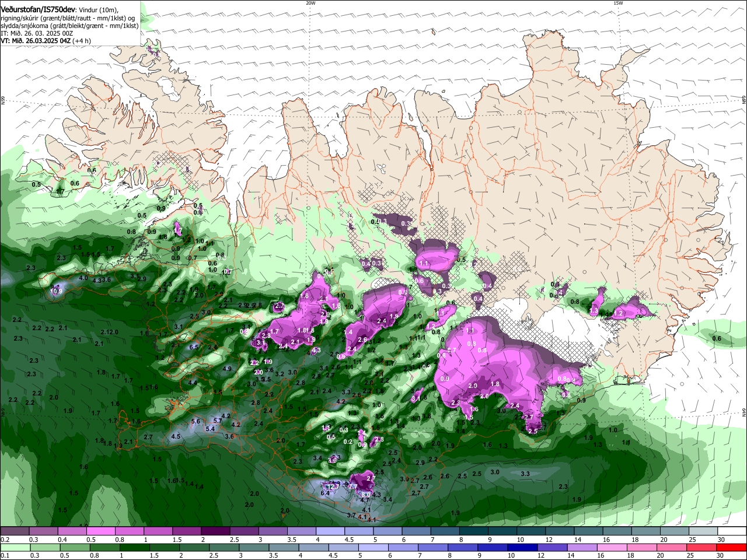
Task: Click the 6.5 precipitation value on the map
Action: 194,347
